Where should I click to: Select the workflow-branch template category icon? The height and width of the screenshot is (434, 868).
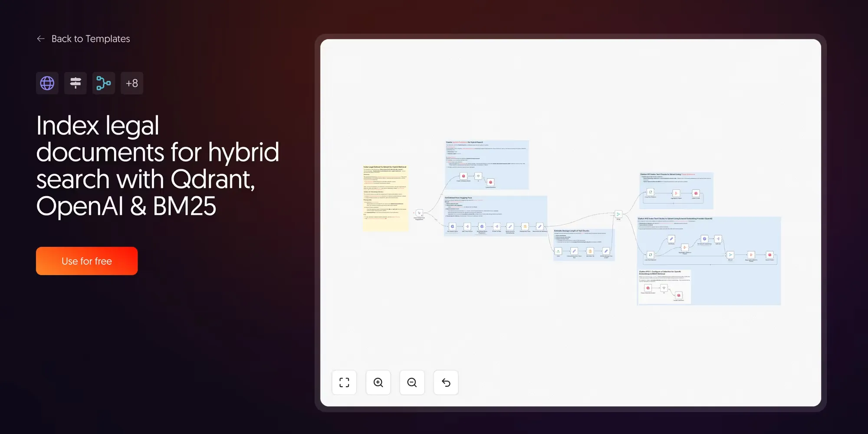click(103, 83)
